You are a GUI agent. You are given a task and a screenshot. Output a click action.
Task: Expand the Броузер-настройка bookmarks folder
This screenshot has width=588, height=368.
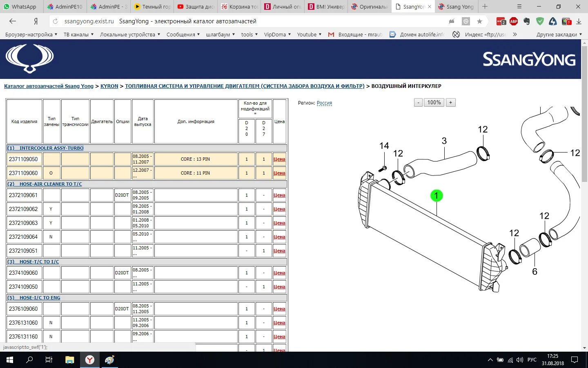point(31,34)
